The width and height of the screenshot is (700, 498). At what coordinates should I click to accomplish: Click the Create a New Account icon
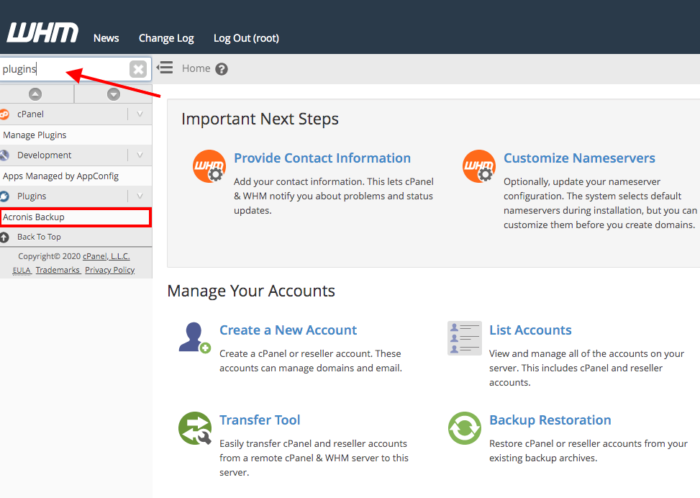tap(193, 338)
